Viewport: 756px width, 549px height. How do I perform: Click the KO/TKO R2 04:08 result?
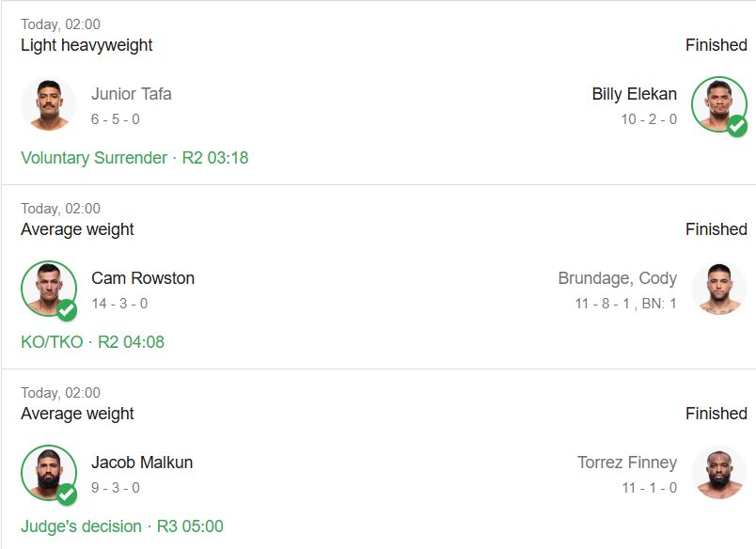pos(92,342)
